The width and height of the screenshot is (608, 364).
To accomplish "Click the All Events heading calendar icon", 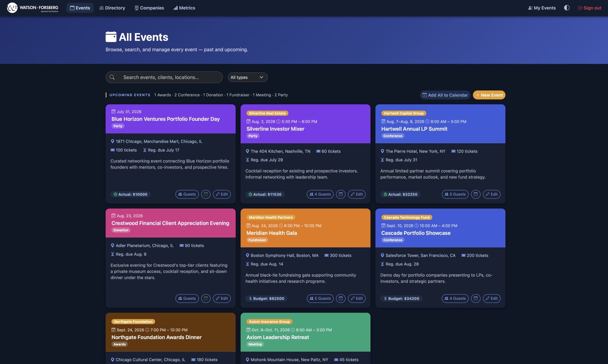I will (x=111, y=37).
